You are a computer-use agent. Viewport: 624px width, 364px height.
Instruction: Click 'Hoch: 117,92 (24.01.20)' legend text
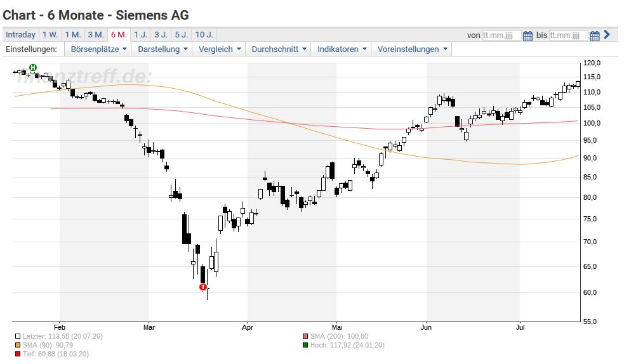pos(347,345)
